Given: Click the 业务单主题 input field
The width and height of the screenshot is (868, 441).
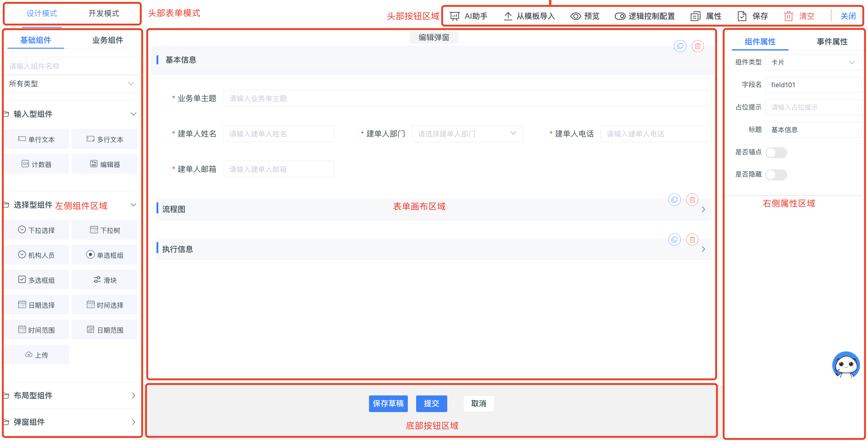Looking at the screenshot, I should pos(467,98).
